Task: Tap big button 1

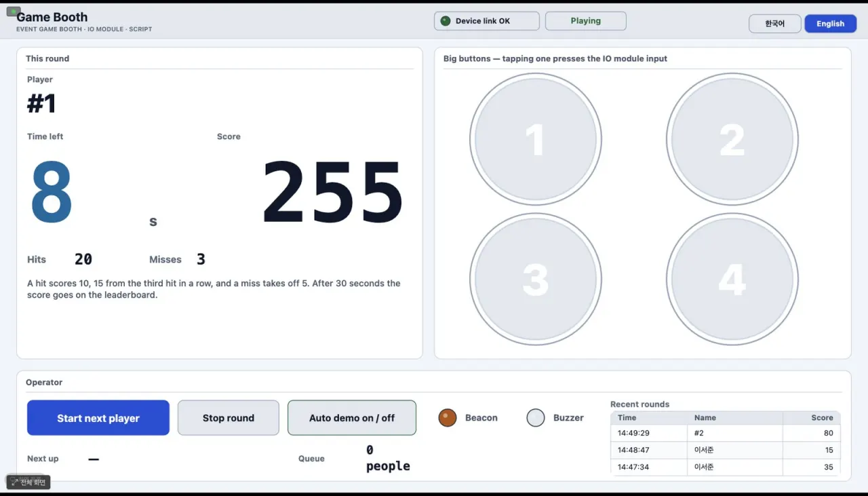Action: (x=535, y=139)
